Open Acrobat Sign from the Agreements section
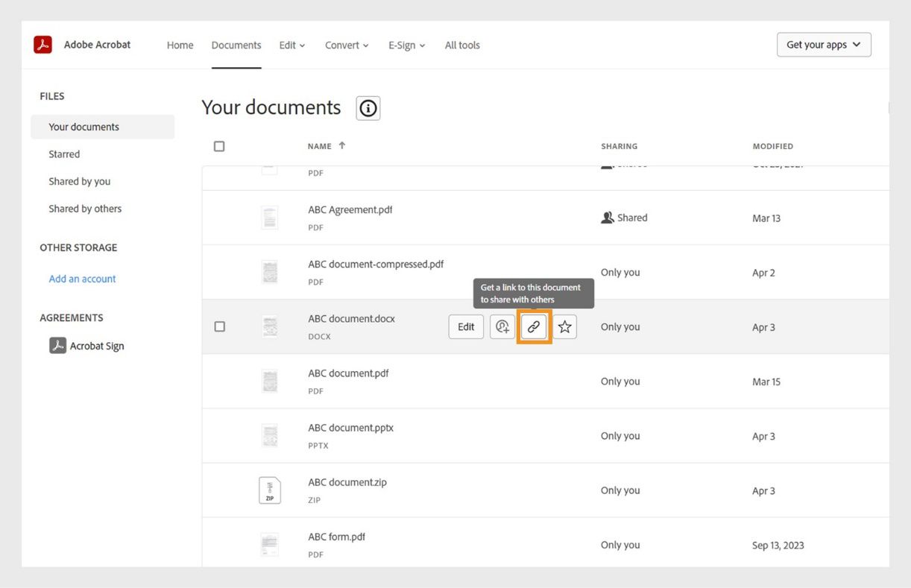 coord(96,345)
